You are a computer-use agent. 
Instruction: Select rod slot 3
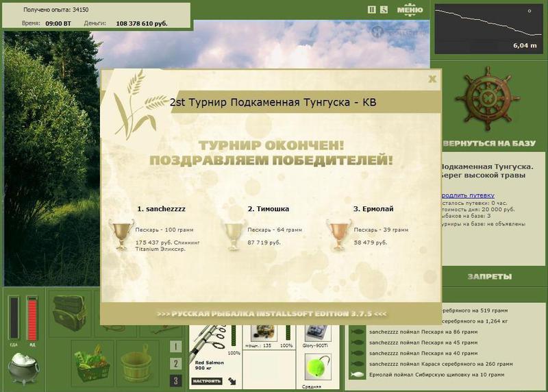[x=175, y=380]
